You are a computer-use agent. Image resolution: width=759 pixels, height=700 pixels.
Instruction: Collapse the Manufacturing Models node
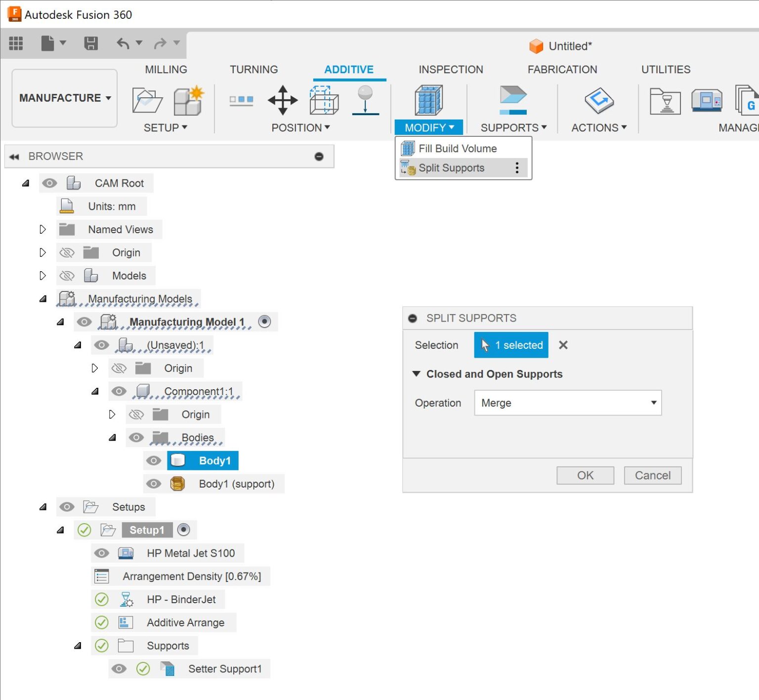coord(42,298)
